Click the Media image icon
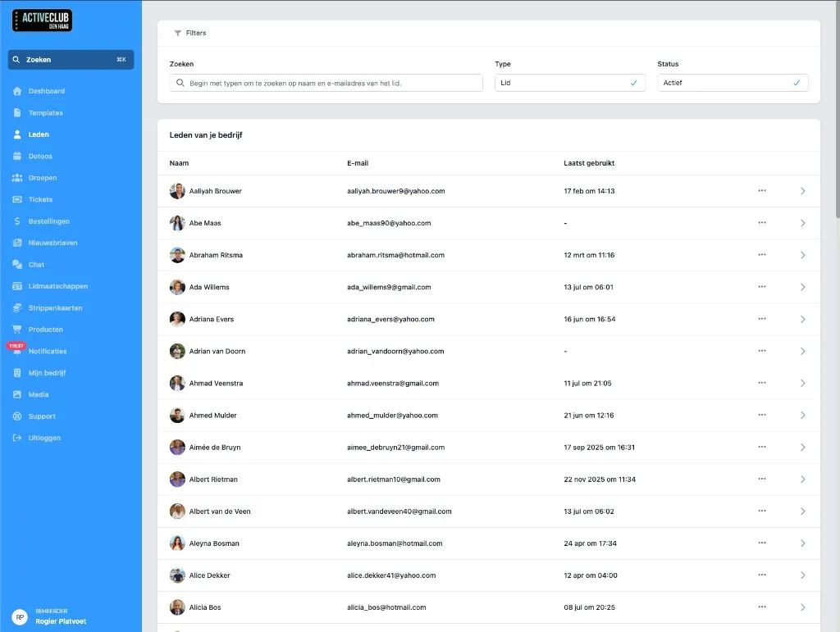840x632 pixels. point(17,394)
